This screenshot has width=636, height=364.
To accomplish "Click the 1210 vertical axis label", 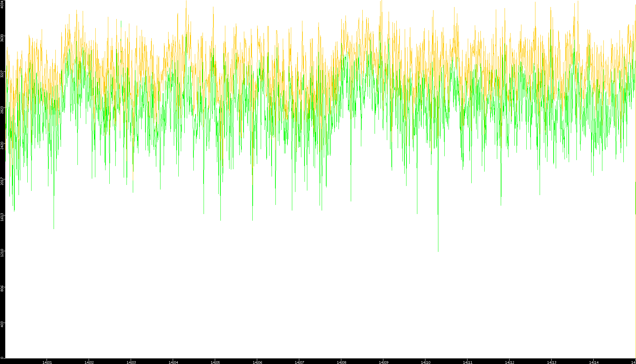I will point(2,252).
